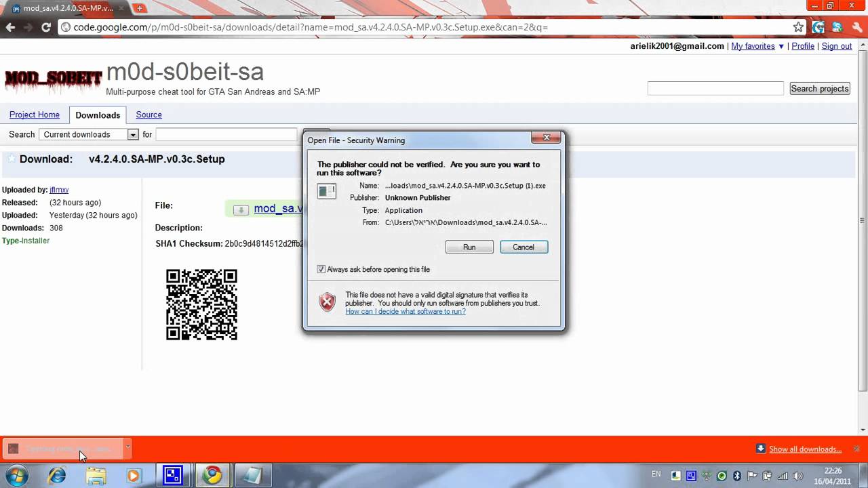This screenshot has height=488, width=868.
Task: Click the search projects text field
Action: [x=715, y=88]
